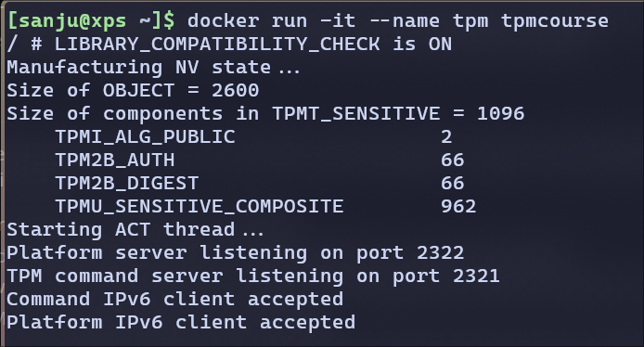Click the 'Command IPv6 client accepted' line
The image size is (644, 347).
click(x=175, y=300)
